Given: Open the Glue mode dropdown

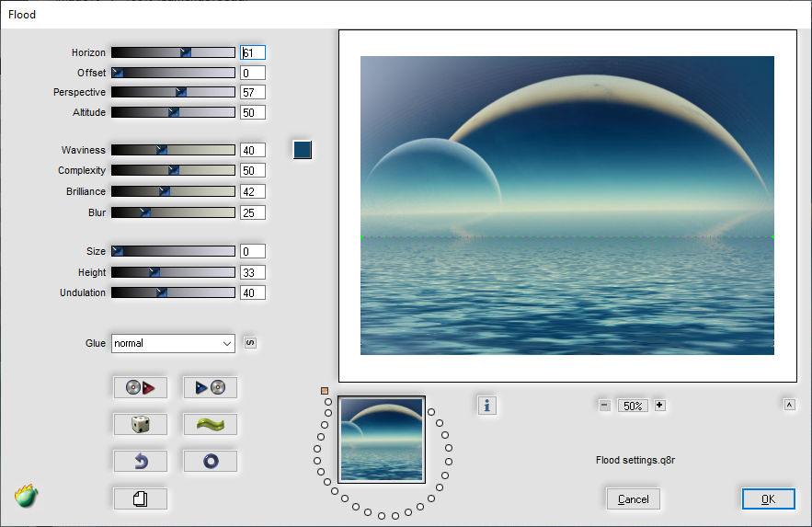Looking at the screenshot, I should (x=173, y=343).
